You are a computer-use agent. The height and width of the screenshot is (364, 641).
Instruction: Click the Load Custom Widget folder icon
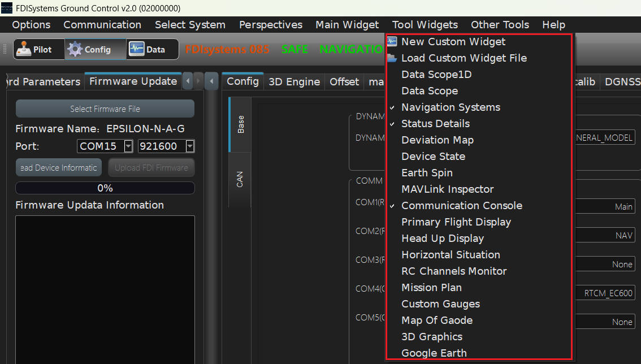[x=392, y=58]
